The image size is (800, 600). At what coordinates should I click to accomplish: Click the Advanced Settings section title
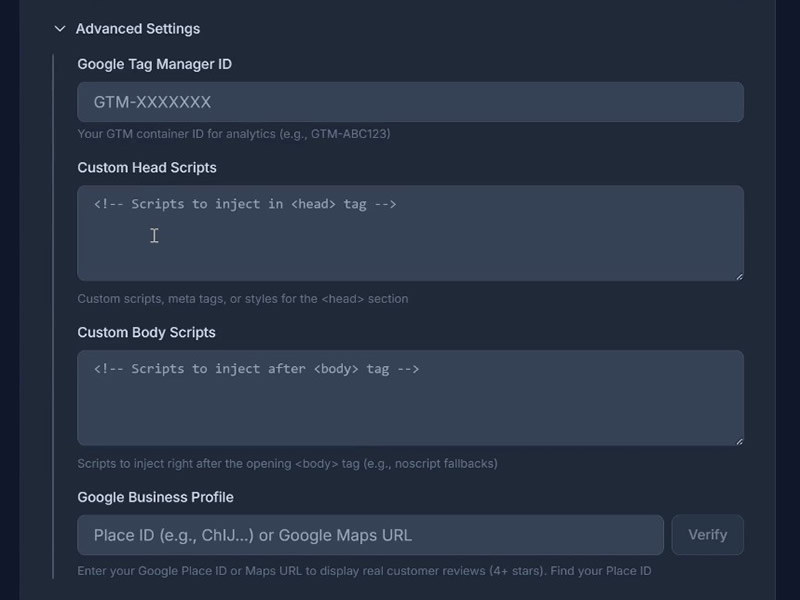tap(137, 29)
